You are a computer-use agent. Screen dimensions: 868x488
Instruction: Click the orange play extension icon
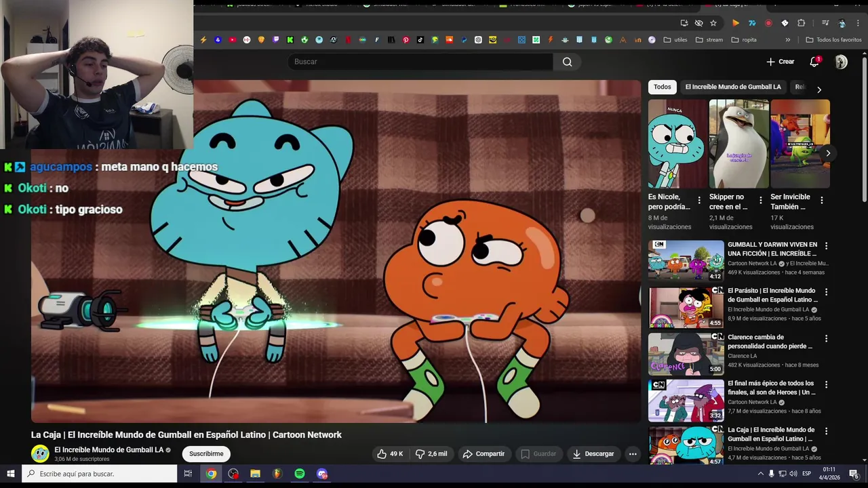pyautogui.click(x=736, y=23)
